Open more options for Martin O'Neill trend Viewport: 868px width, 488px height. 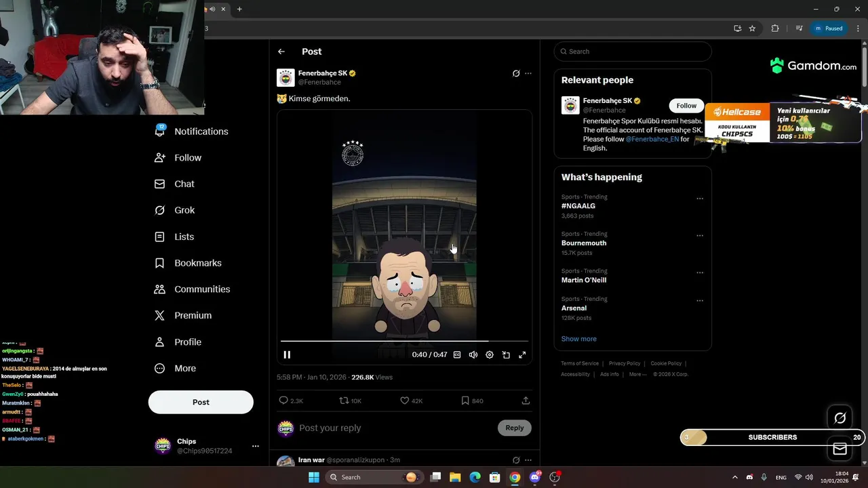point(700,272)
